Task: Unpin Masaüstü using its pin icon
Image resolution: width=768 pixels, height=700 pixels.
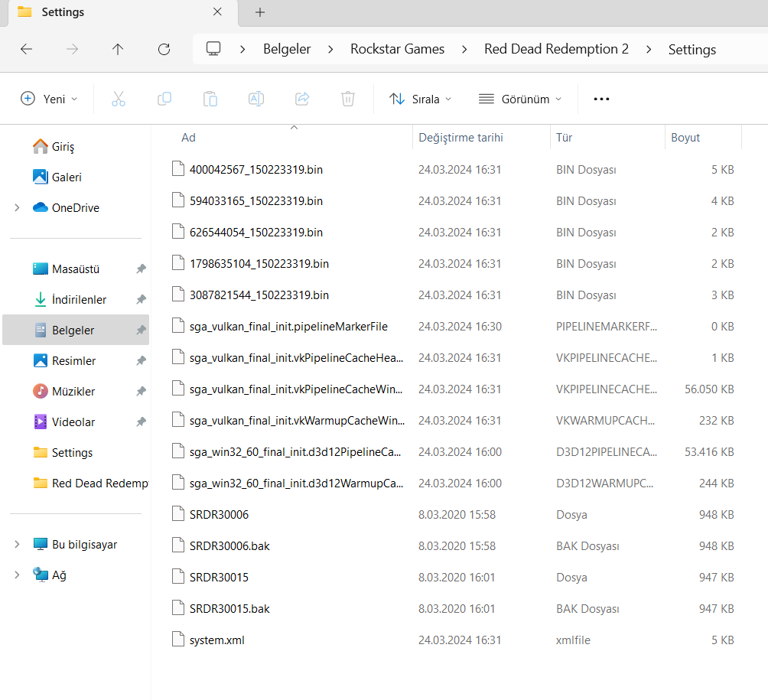Action: [141, 269]
